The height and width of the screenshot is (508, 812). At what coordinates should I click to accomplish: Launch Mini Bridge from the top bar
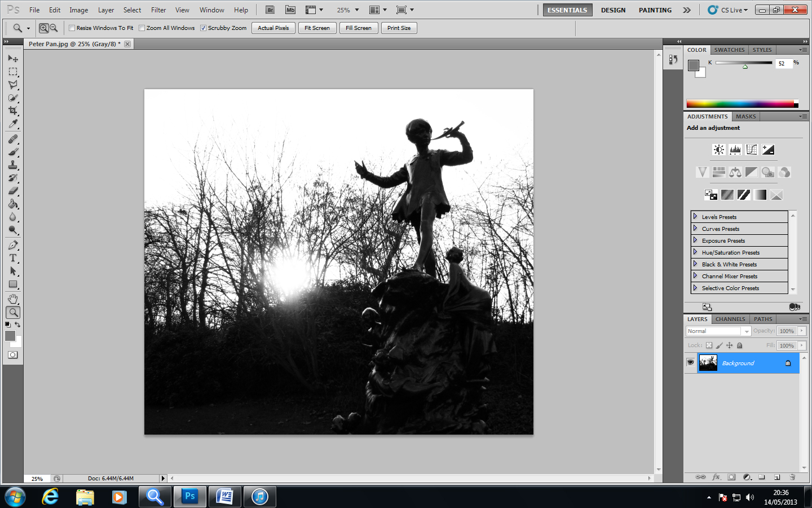290,10
